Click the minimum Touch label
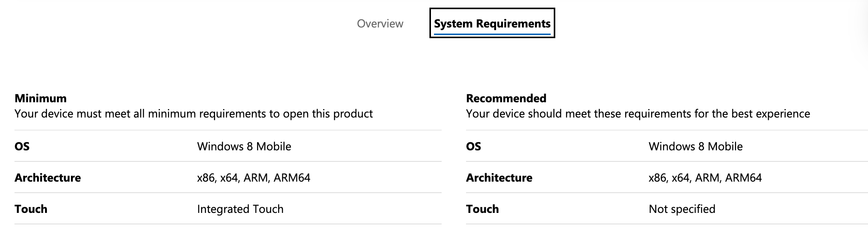The width and height of the screenshot is (868, 248). [x=31, y=209]
